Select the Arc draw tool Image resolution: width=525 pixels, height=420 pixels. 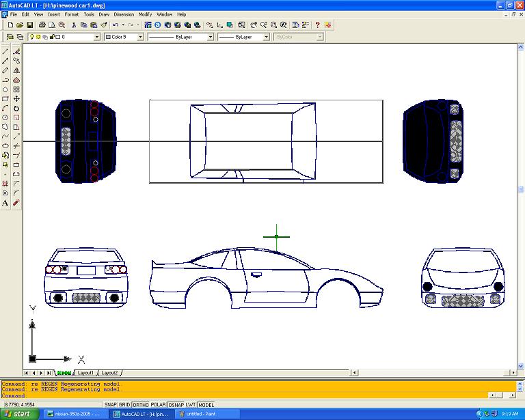[x=5, y=109]
